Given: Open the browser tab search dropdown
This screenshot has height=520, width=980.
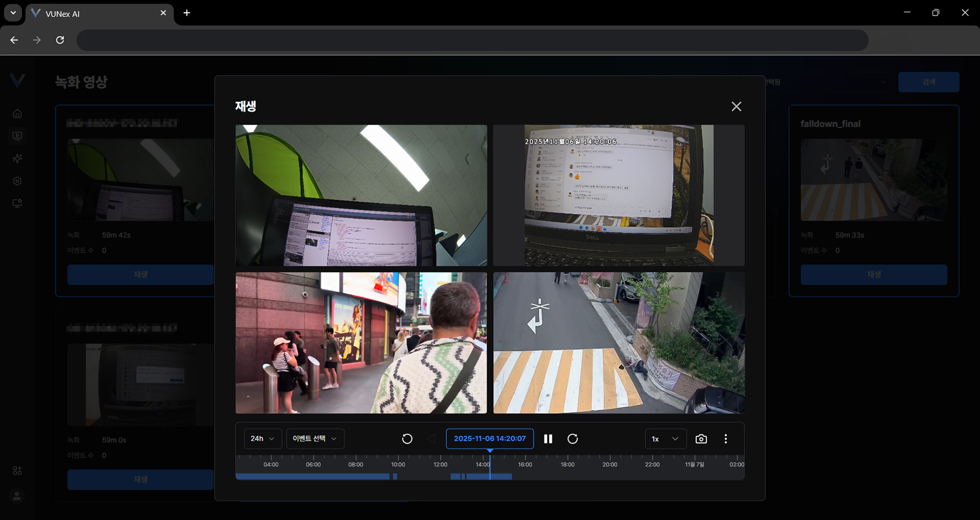Looking at the screenshot, I should click(13, 13).
